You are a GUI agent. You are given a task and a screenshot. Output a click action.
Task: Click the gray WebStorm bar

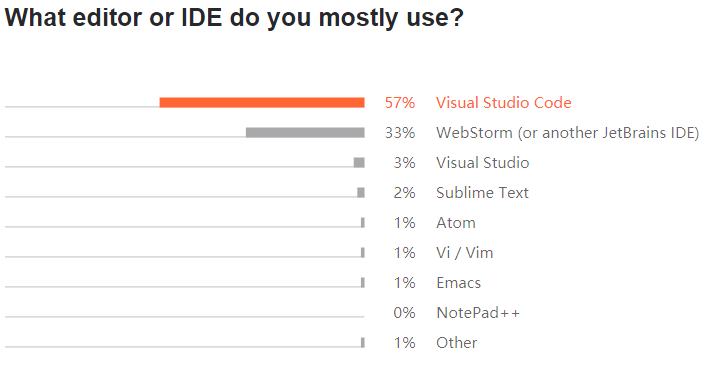305,133
